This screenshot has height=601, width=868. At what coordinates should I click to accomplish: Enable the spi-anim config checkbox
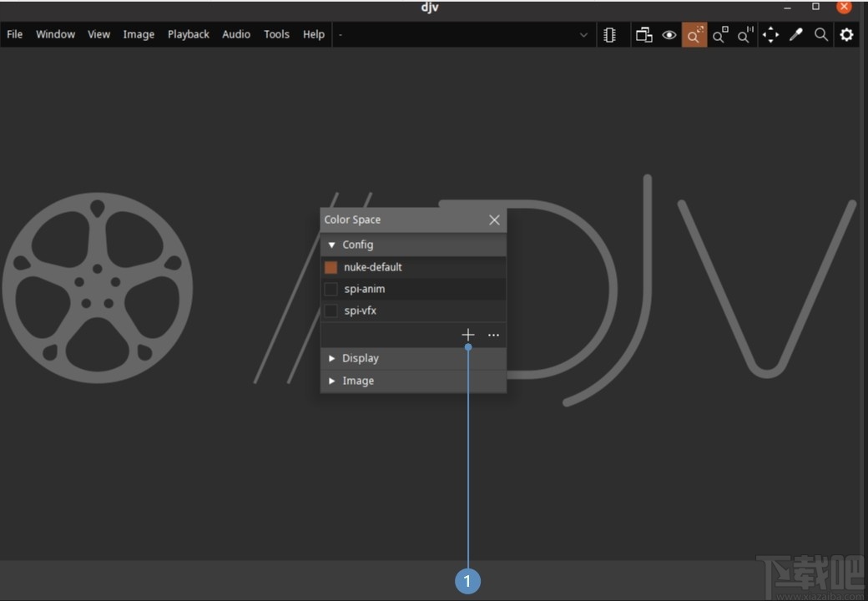click(x=331, y=290)
